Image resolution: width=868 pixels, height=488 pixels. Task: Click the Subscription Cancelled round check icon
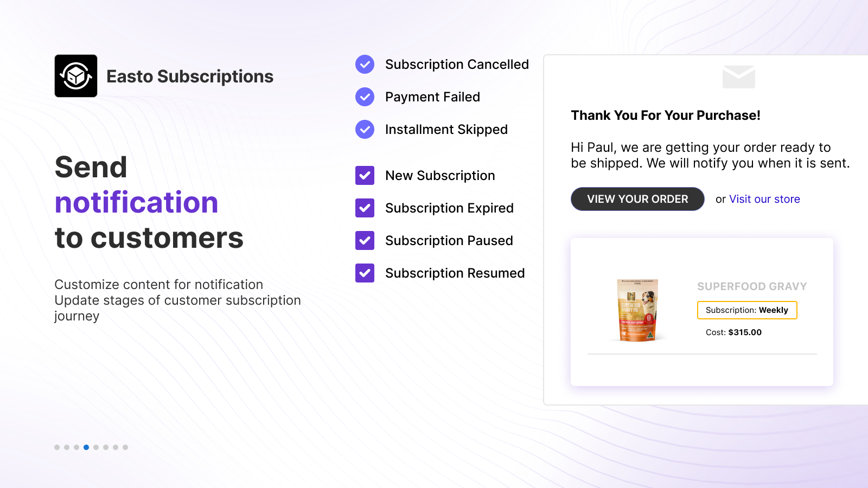point(365,65)
